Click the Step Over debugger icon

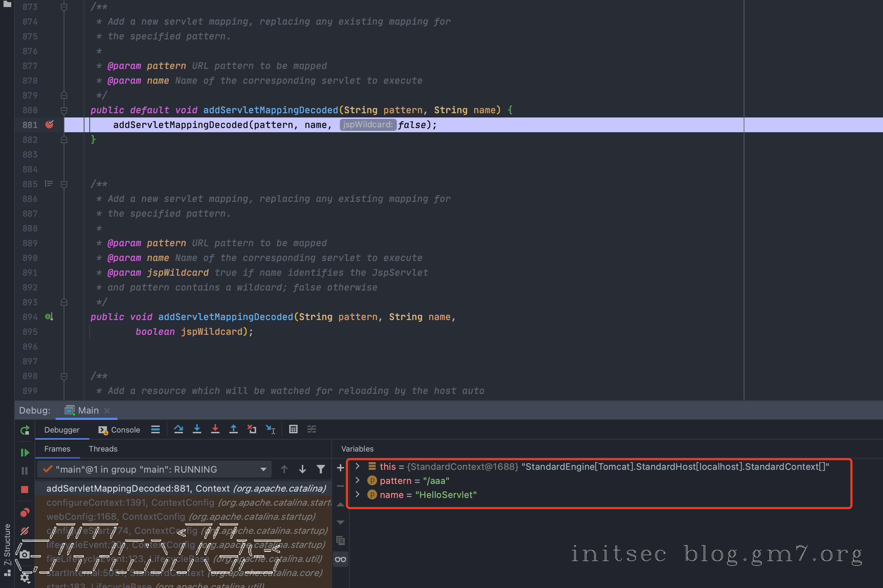[179, 429]
